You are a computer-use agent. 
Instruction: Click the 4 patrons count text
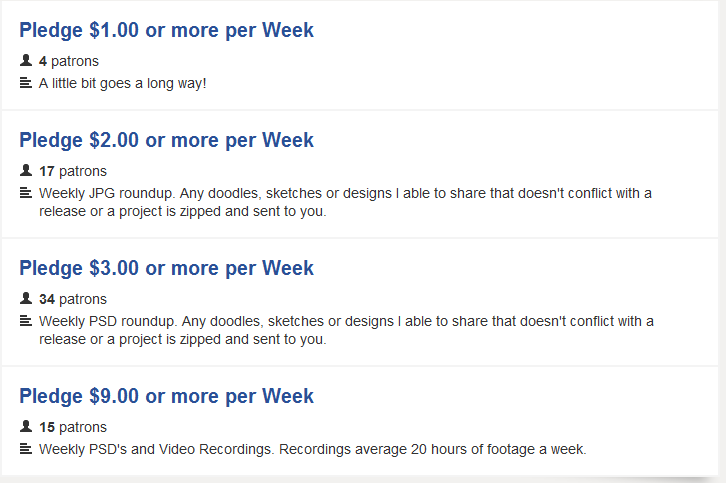coord(69,61)
